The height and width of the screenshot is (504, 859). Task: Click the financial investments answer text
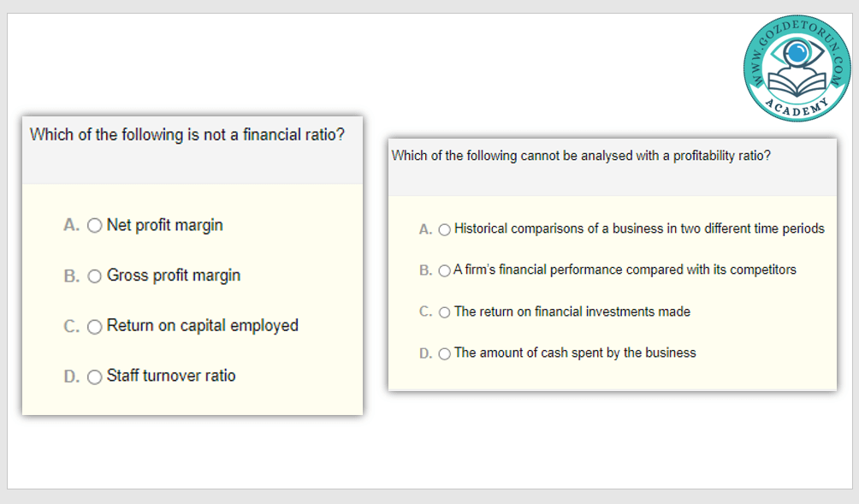[572, 311]
